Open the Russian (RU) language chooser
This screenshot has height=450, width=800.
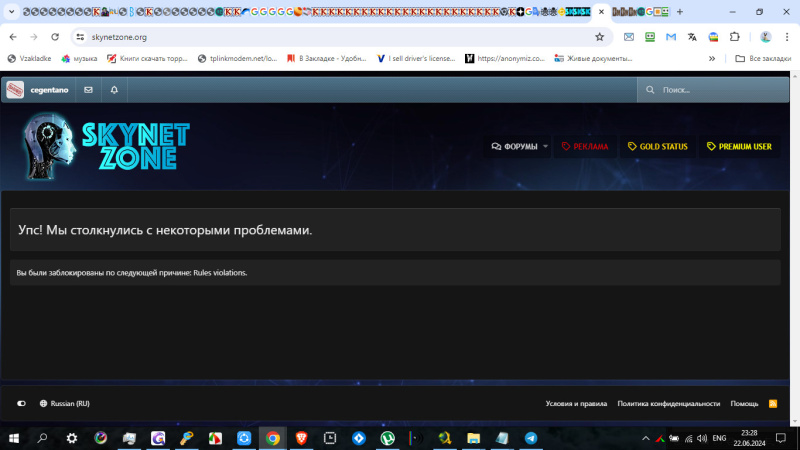click(65, 404)
